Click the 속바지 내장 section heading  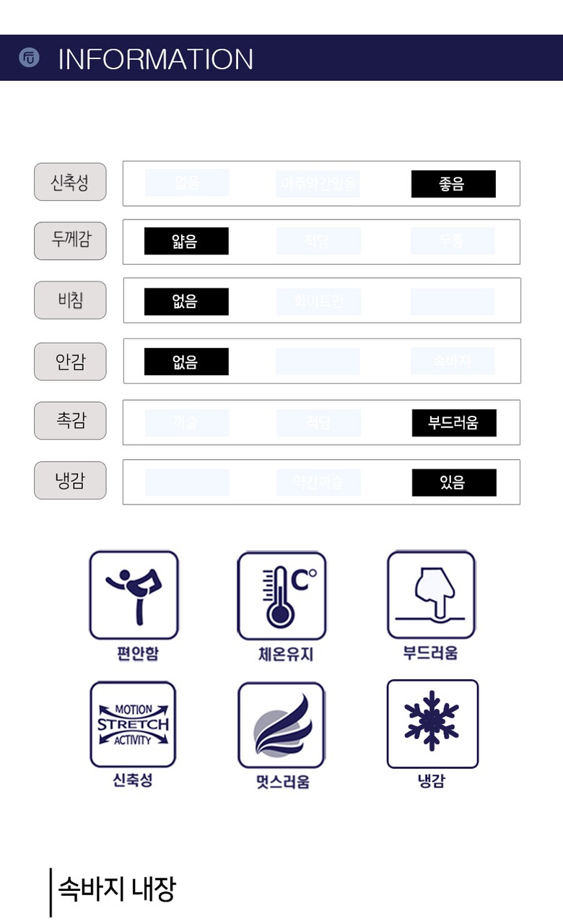(116, 889)
